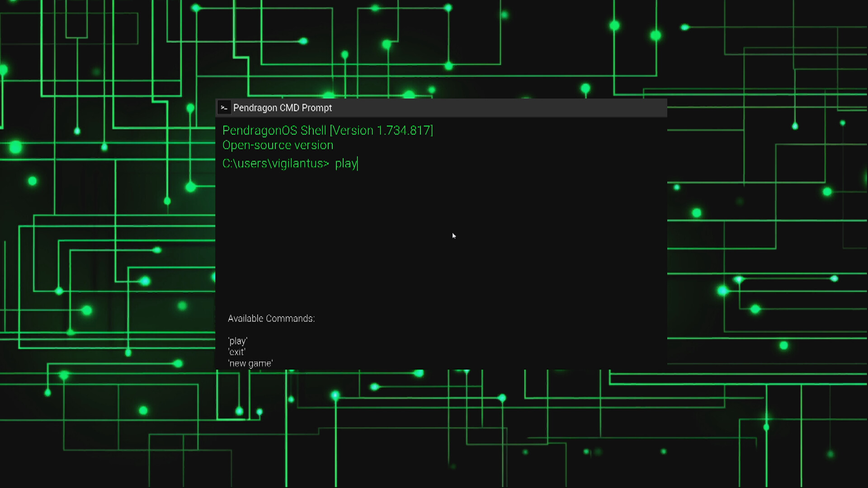
Task: Select the Open-source version text
Action: tap(278, 145)
